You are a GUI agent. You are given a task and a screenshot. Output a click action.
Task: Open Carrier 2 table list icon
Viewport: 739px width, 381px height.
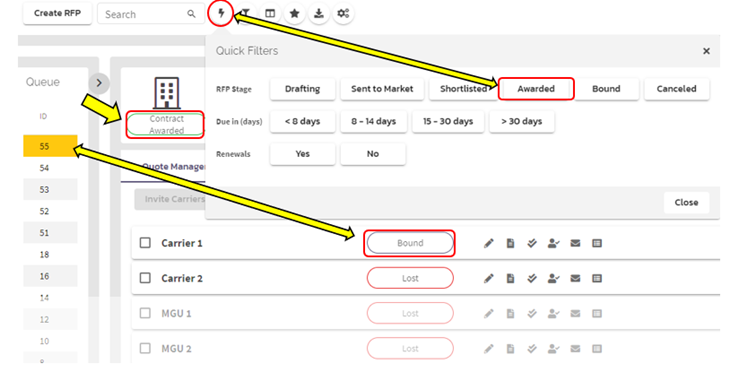pos(597,279)
